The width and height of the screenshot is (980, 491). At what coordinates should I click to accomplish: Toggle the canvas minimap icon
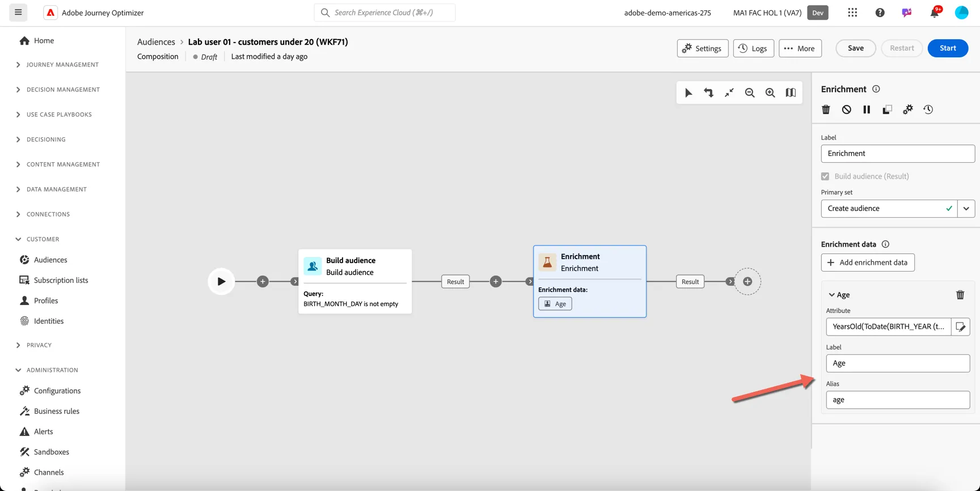tap(791, 93)
